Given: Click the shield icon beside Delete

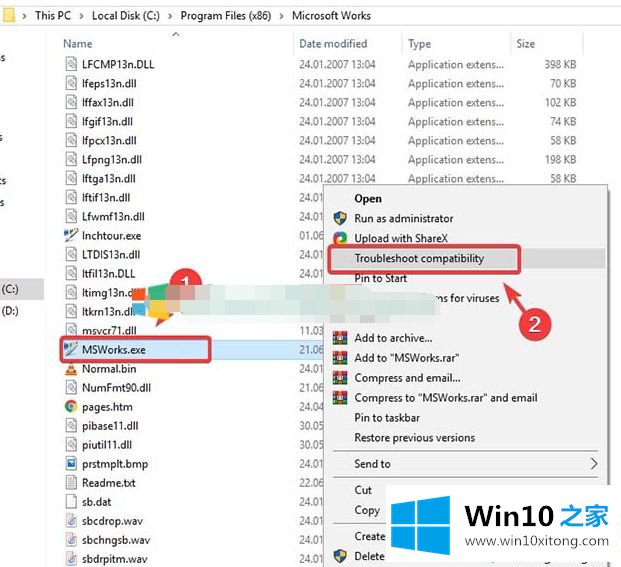Looking at the screenshot, I should [x=340, y=556].
